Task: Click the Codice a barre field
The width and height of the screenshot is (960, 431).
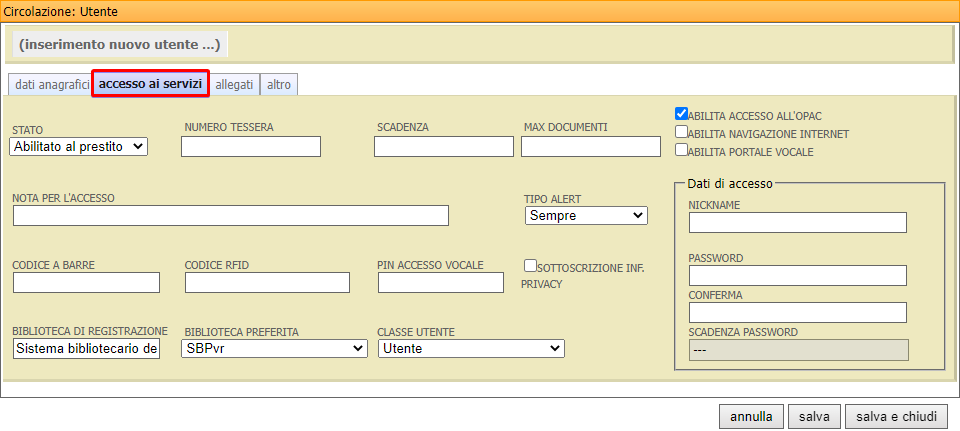Action: point(86,283)
